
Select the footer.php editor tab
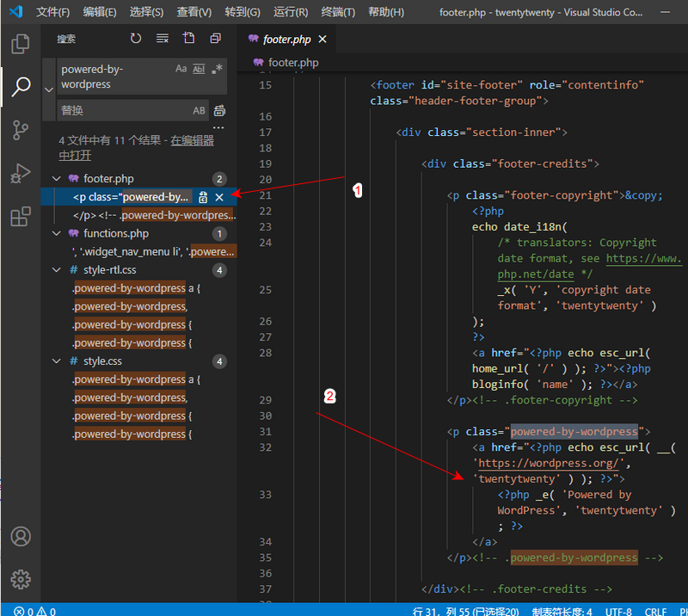pyautogui.click(x=287, y=39)
